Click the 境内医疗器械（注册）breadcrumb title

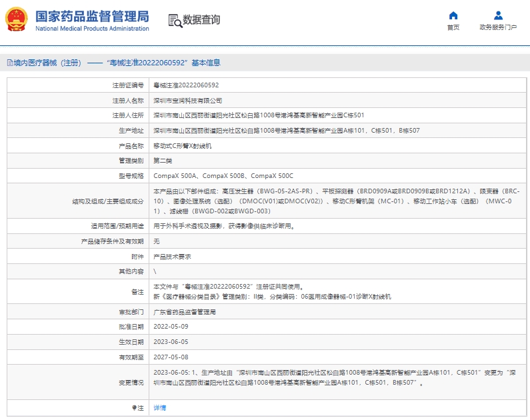(47, 63)
